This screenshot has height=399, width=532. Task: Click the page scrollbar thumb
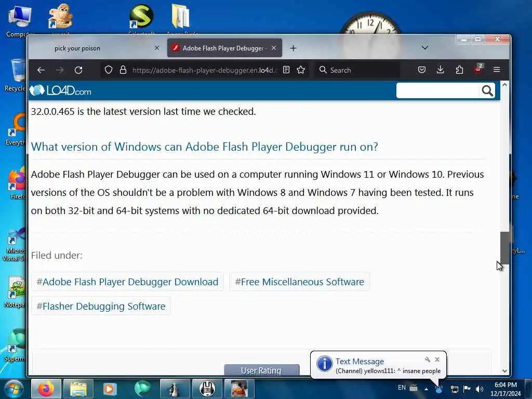point(504,248)
